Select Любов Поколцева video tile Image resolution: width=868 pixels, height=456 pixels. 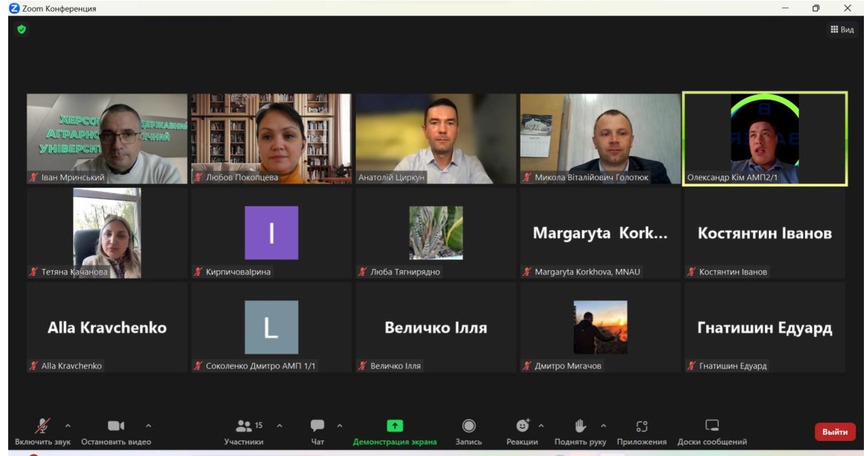click(x=272, y=139)
